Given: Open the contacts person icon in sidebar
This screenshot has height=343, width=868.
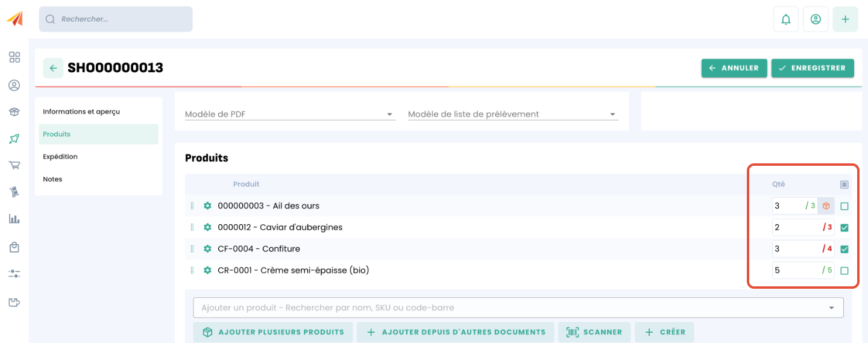Looking at the screenshot, I should (14, 86).
